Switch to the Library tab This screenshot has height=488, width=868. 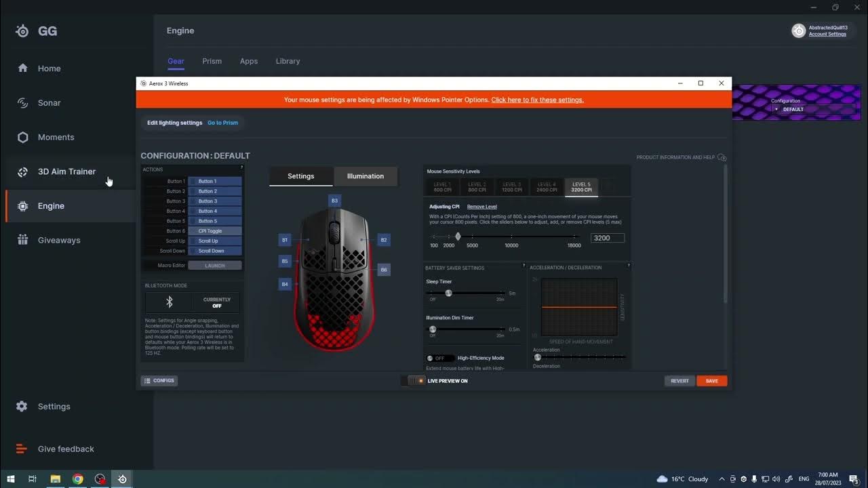pyautogui.click(x=288, y=61)
